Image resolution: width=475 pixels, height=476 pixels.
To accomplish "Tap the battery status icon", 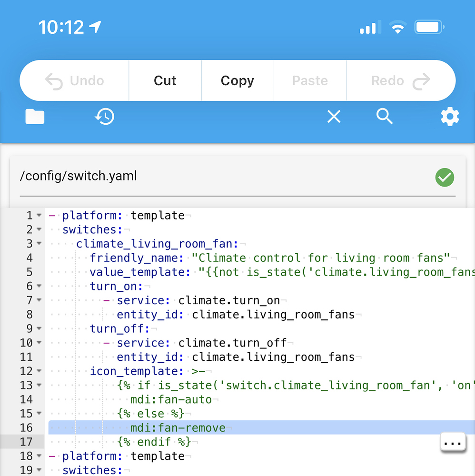I will 429,27.
